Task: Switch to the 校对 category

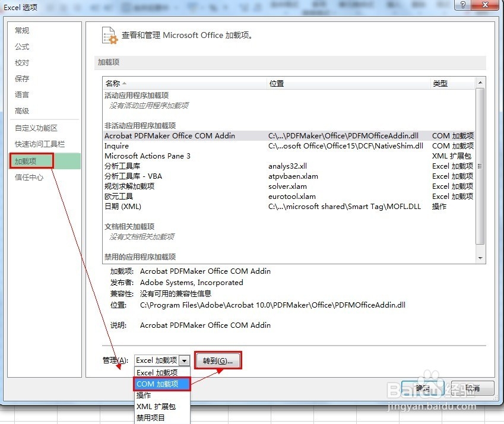Action: (22, 63)
